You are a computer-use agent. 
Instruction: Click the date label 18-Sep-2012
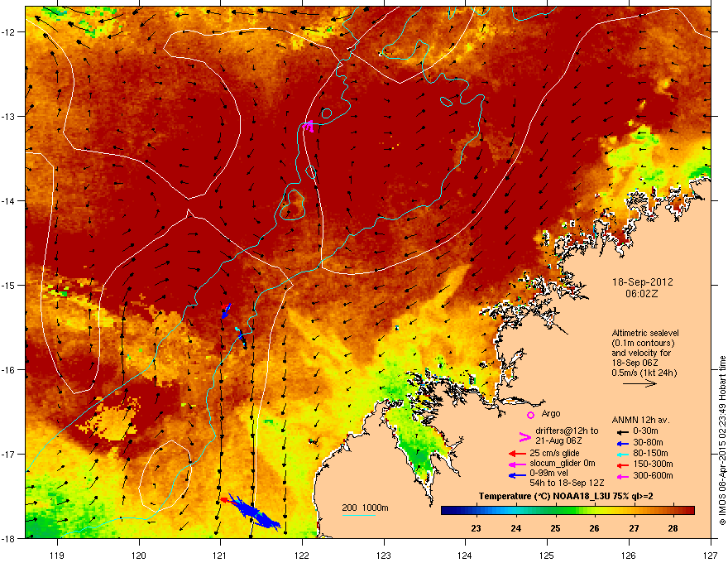(x=642, y=282)
